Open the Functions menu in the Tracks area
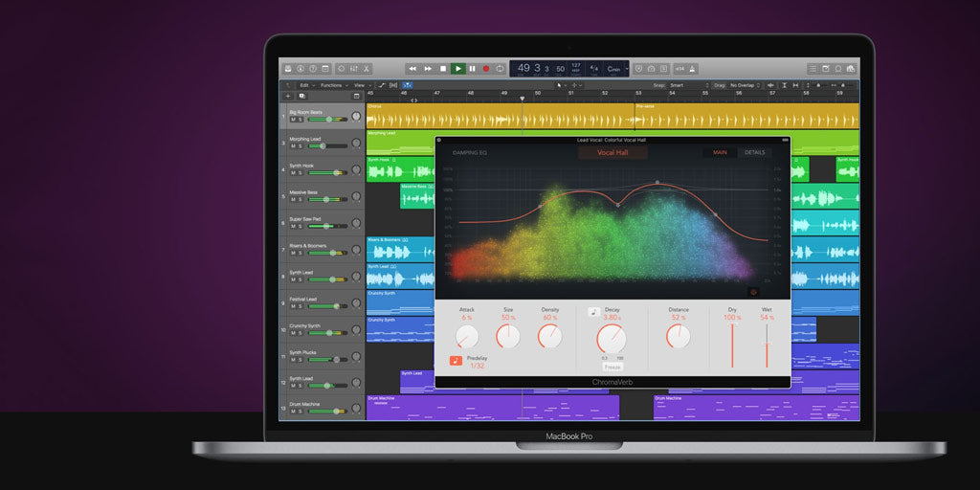 333,85
